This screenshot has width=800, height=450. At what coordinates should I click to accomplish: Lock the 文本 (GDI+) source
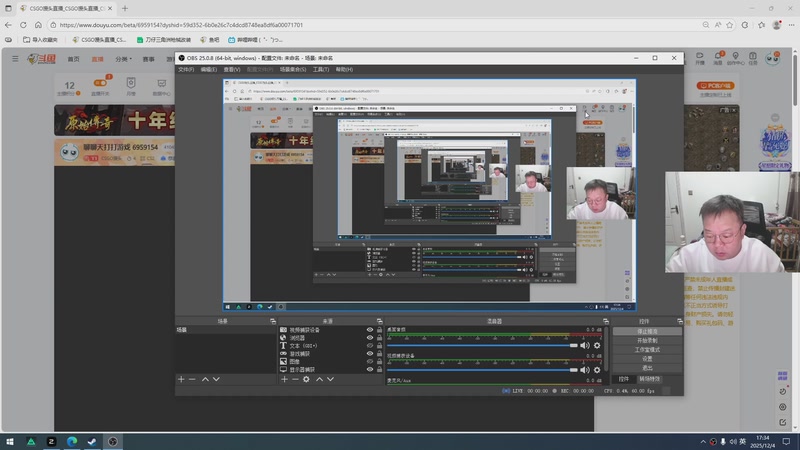coord(380,346)
